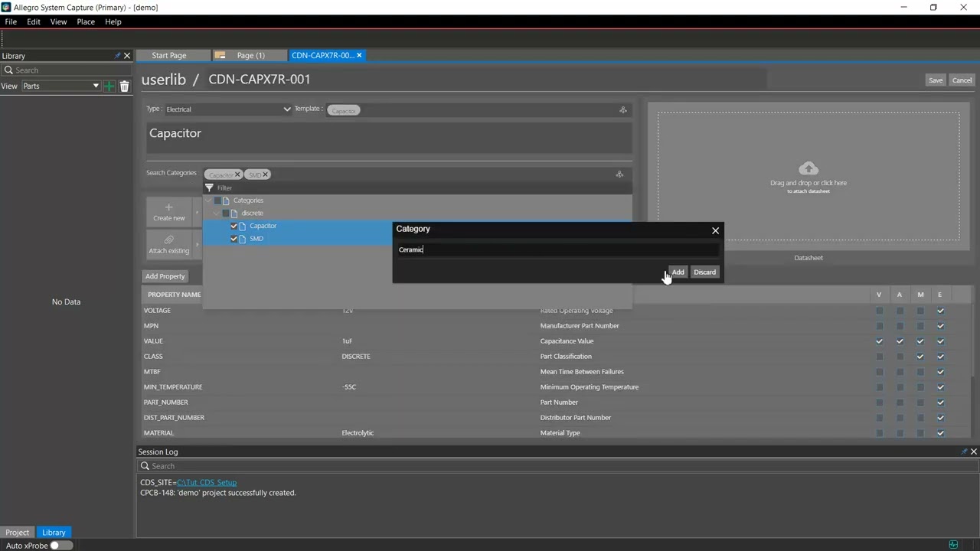This screenshot has height=551, width=980.
Task: Toggle the discrete category checkbox
Action: pos(226,213)
